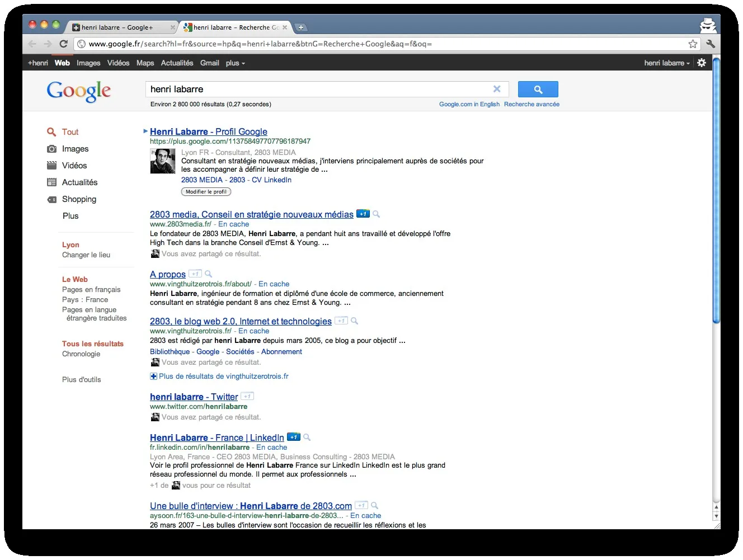Open the Henri Labarre - Profil Google result
743x560 pixels.
tap(209, 131)
